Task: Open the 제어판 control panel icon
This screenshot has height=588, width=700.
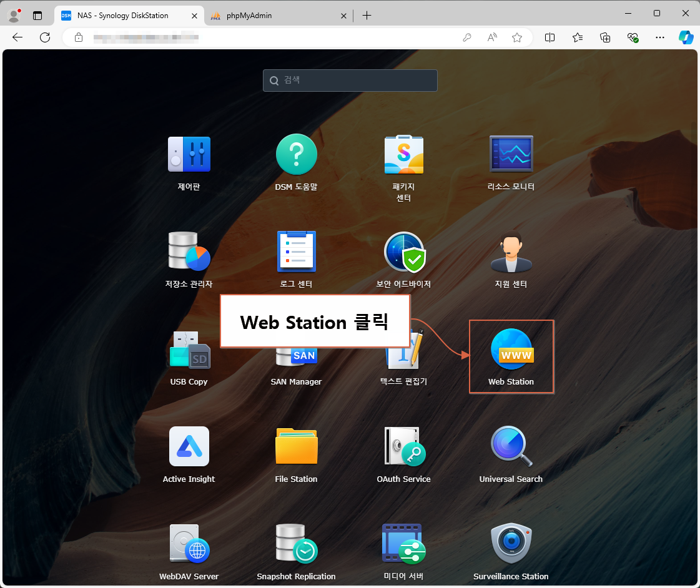Action: click(x=189, y=154)
